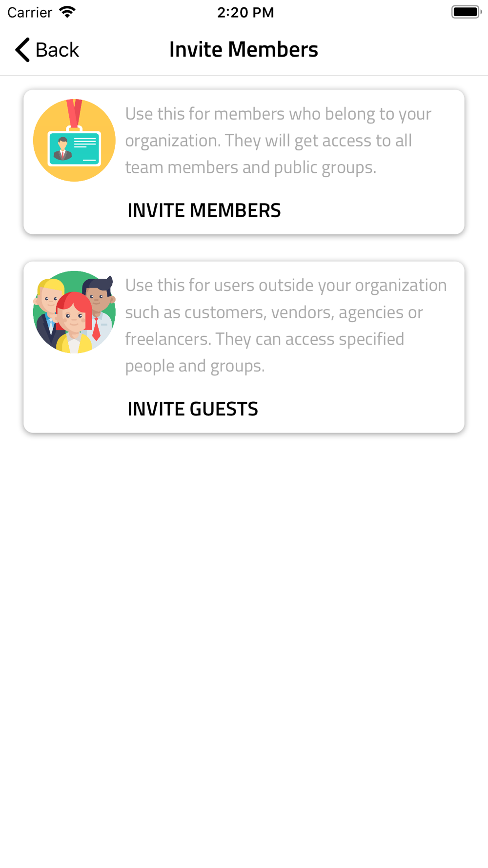Viewport: 488px width, 868px height.
Task: Tap the dark-haired man with red tie
Action: [x=99, y=307]
